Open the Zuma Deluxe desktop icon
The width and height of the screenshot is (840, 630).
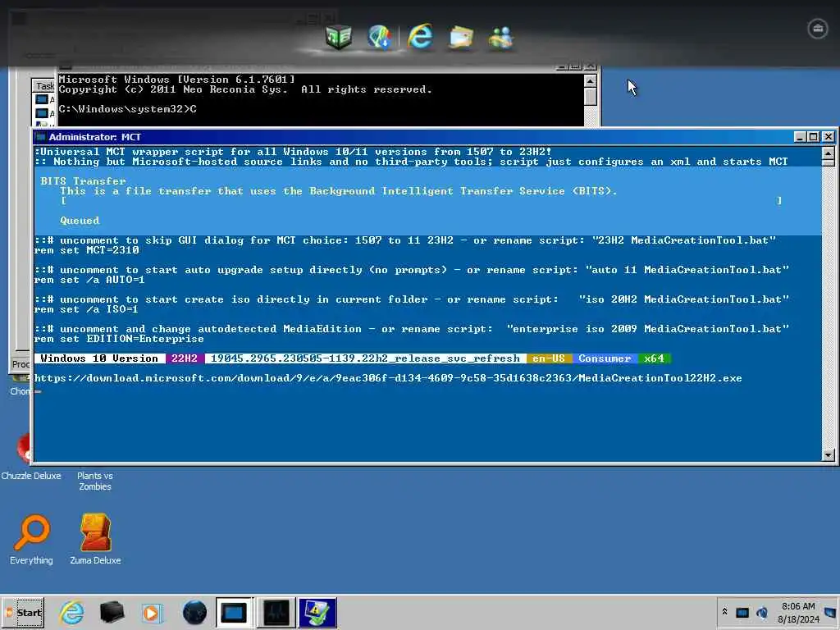[95, 539]
